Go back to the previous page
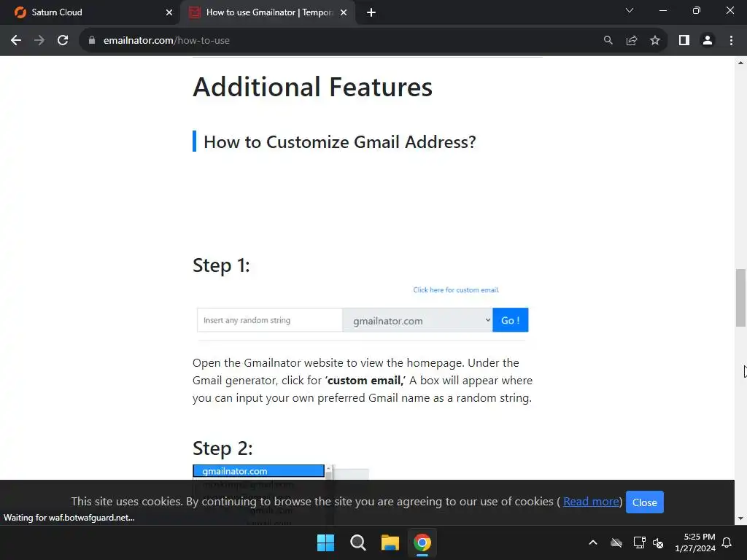 [16, 41]
